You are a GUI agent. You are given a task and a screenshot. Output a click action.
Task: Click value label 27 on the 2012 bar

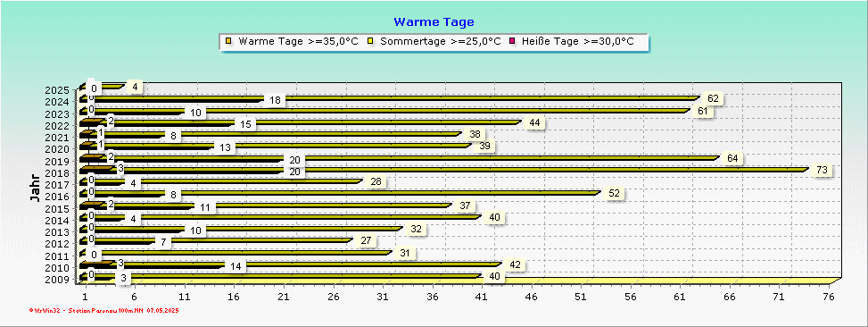click(366, 241)
